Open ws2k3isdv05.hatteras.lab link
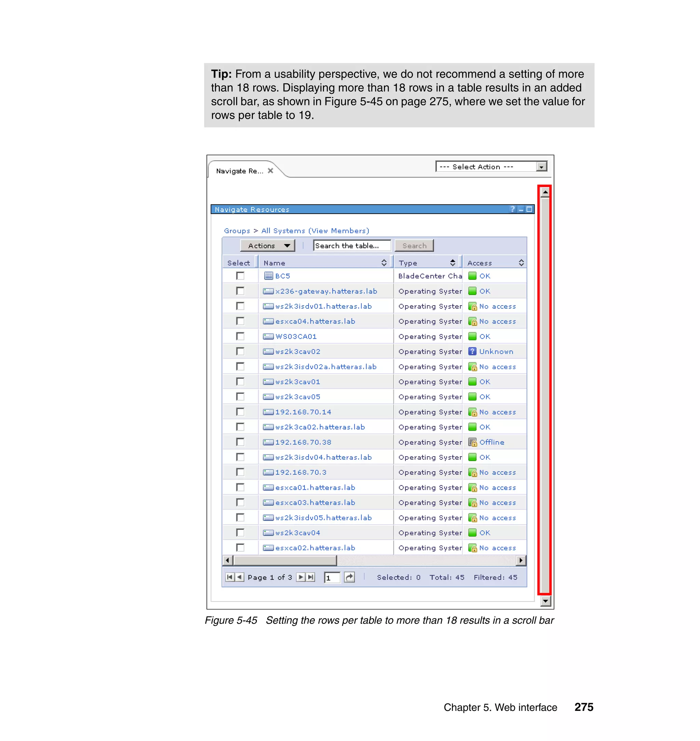The height and width of the screenshot is (741, 700). (323, 517)
